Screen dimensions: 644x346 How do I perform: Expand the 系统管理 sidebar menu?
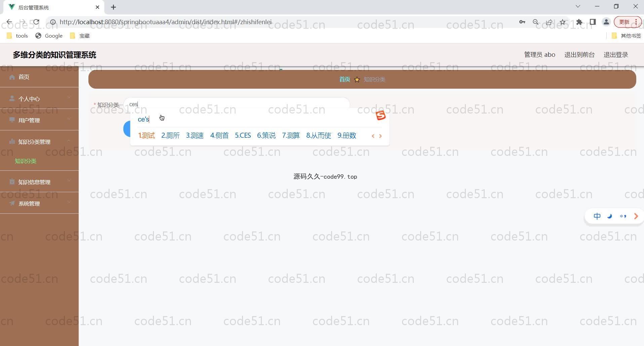39,204
